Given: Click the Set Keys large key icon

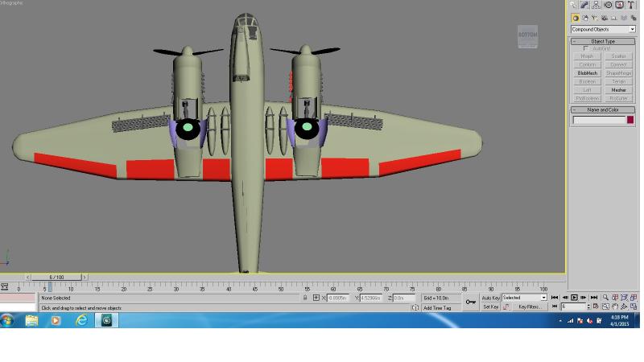Looking at the screenshot, I should click(471, 302).
